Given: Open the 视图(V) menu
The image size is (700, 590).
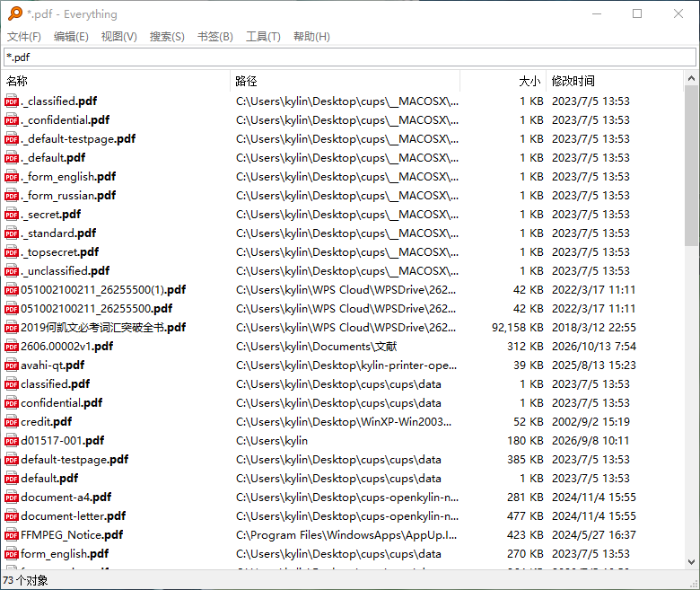Looking at the screenshot, I should [x=118, y=37].
